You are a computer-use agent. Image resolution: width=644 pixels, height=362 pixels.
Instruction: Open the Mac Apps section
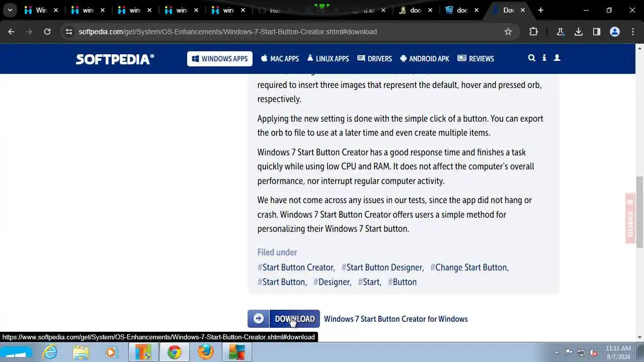[280, 59]
